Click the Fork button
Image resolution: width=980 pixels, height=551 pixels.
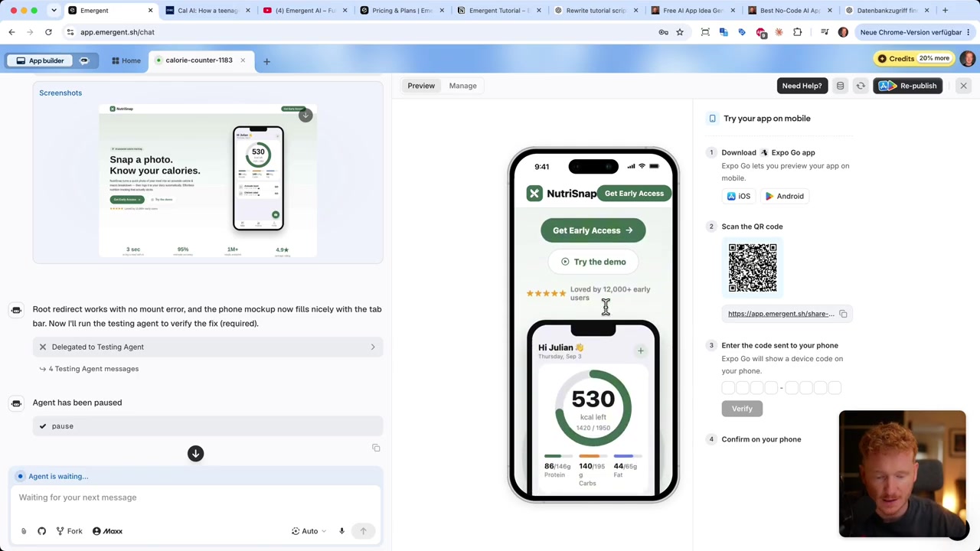pos(69,531)
